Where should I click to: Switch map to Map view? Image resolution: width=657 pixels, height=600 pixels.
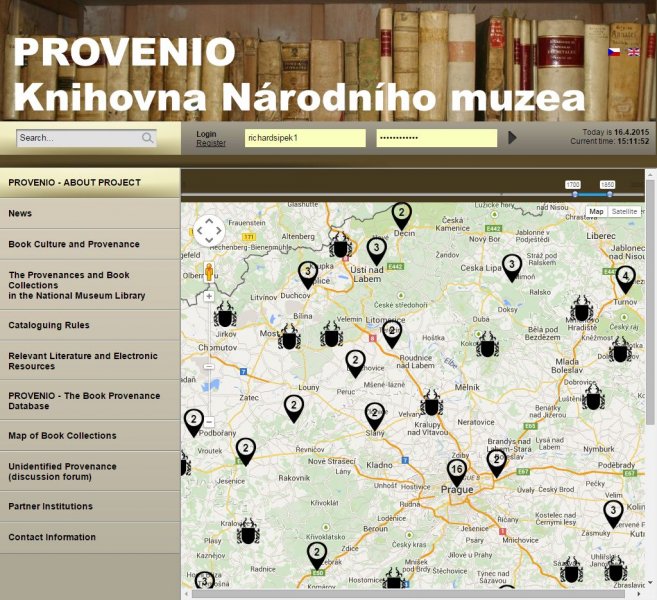click(596, 212)
